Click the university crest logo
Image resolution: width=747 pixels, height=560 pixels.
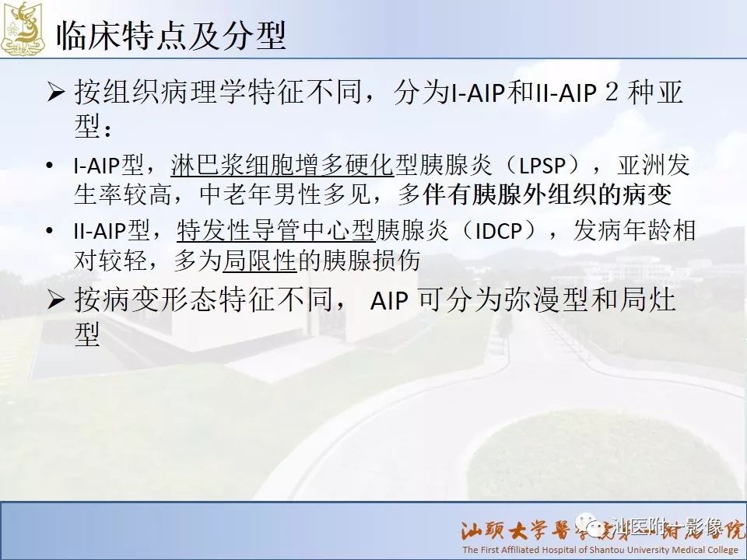(22, 28)
